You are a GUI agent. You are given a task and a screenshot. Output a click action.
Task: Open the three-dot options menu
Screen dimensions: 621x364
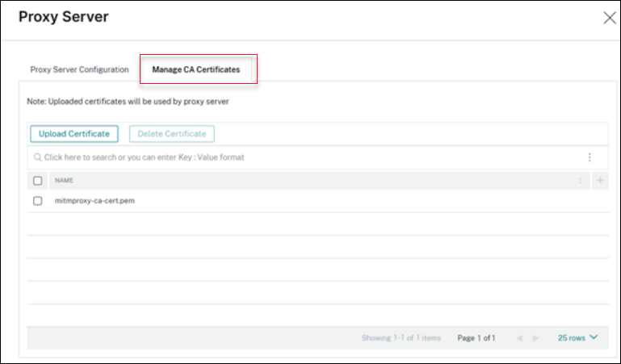590,157
